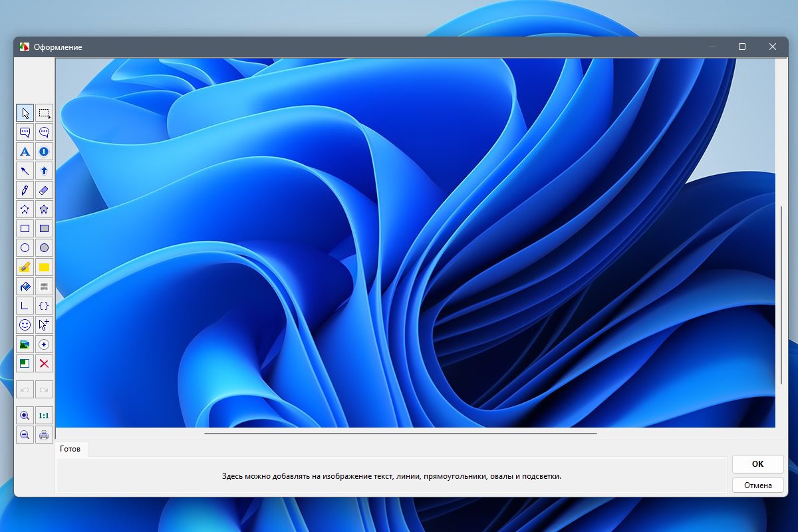Select the arrow pointer selection tool
Image resolution: width=798 pixels, height=532 pixels.
25,113
